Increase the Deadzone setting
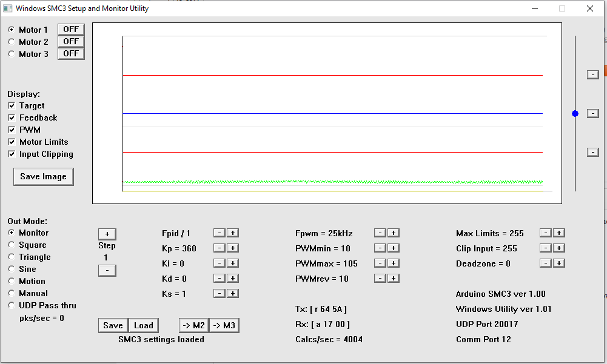Screen dimensions: 607x364 click(558, 263)
